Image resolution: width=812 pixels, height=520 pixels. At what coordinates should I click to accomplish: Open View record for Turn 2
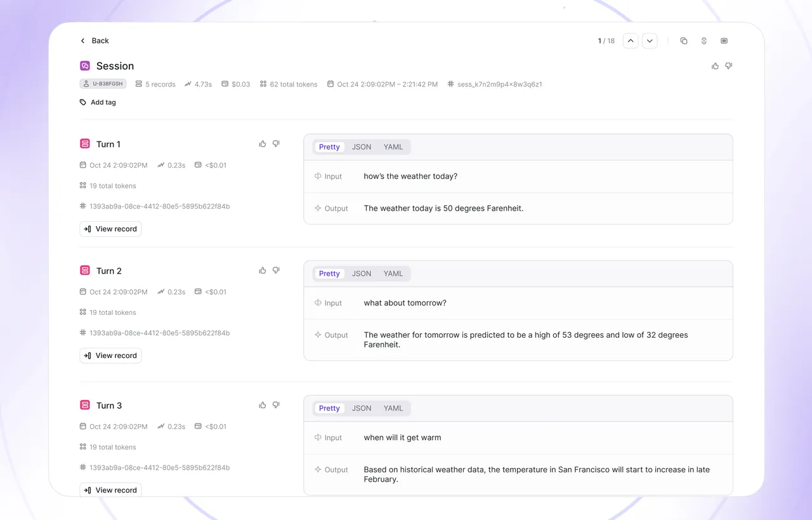point(110,356)
